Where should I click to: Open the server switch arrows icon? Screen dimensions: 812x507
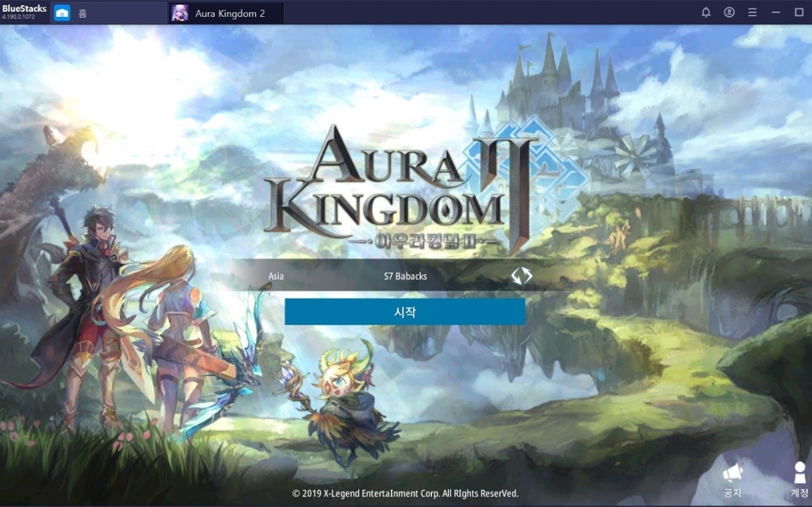(521, 276)
